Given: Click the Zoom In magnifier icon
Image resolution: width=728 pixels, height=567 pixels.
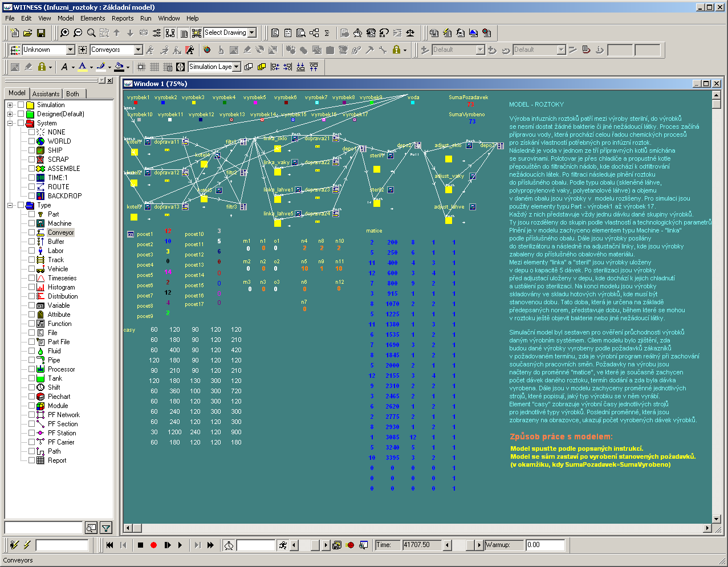Looking at the screenshot, I should [x=65, y=33].
